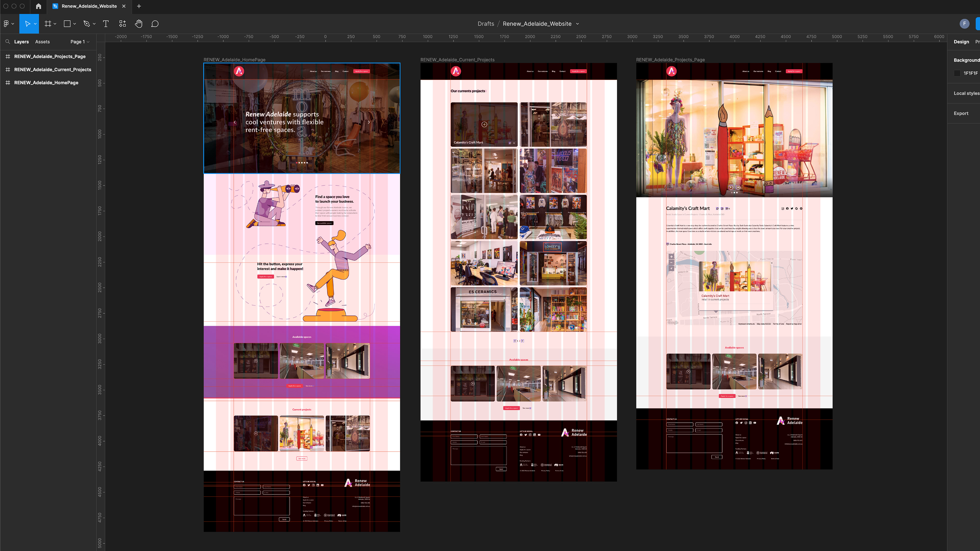Close the Renew_Adelaide_Website tab

124,6
